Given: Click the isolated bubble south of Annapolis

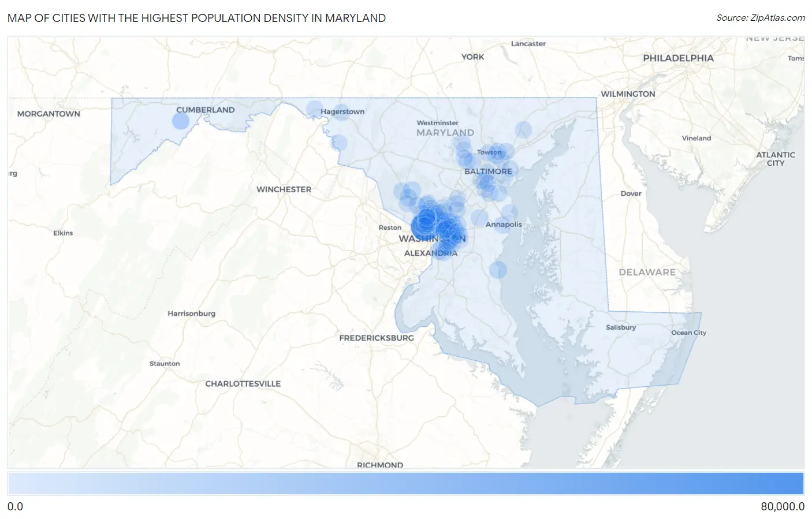Looking at the screenshot, I should click(498, 270).
